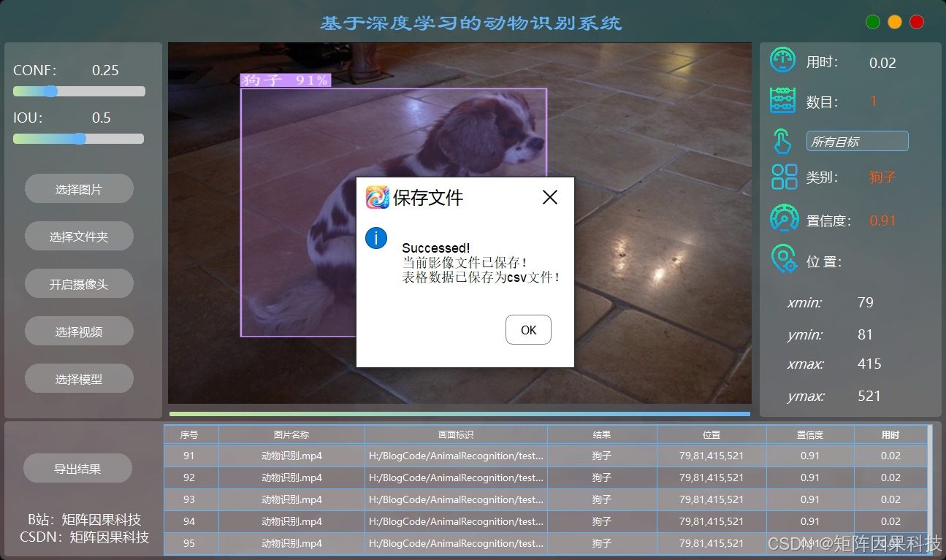Select the row number 94 cell
The image size is (946, 560).
point(189,521)
